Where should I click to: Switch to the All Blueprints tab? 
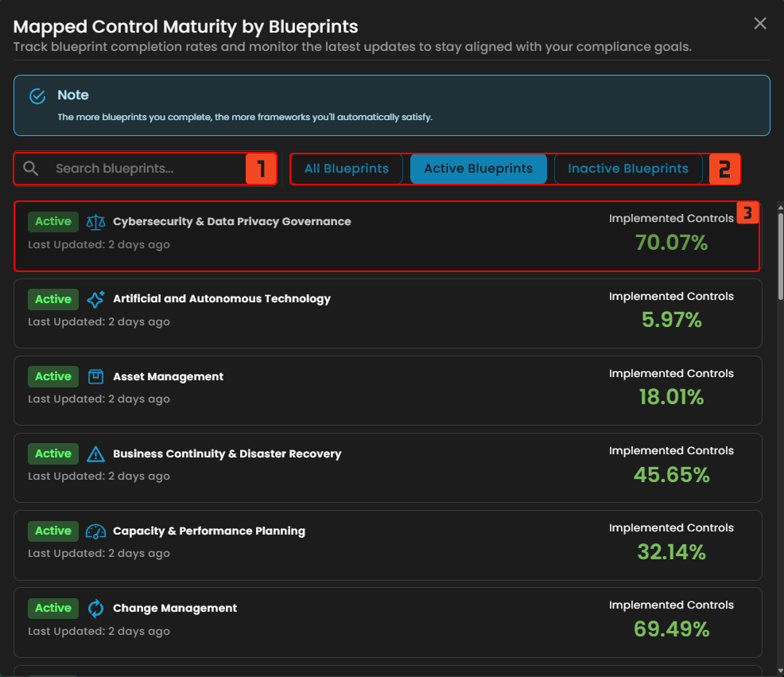pyautogui.click(x=346, y=169)
